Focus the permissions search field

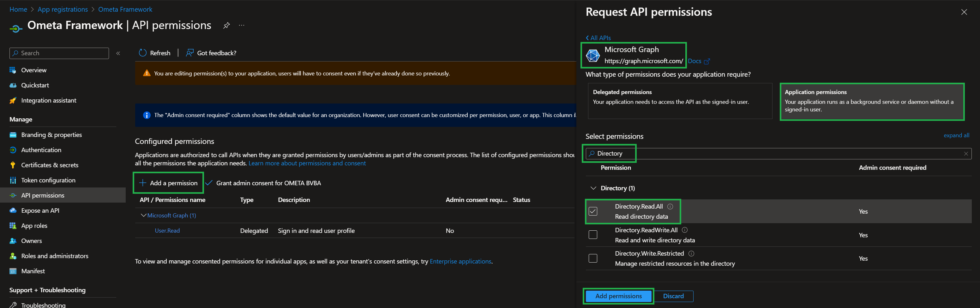(779, 154)
